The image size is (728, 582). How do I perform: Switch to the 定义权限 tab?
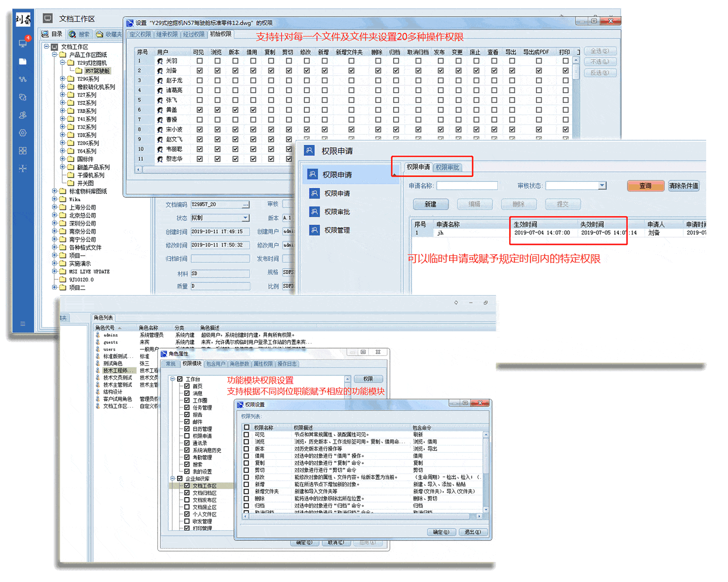(x=140, y=34)
